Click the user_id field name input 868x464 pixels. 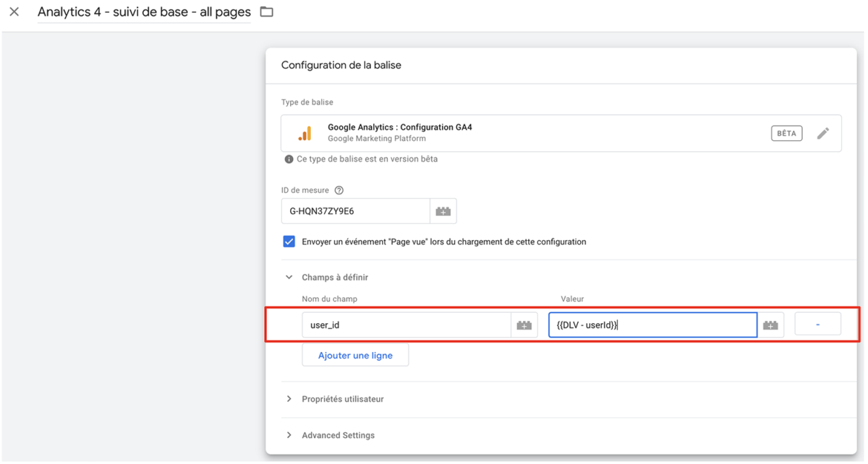click(407, 325)
